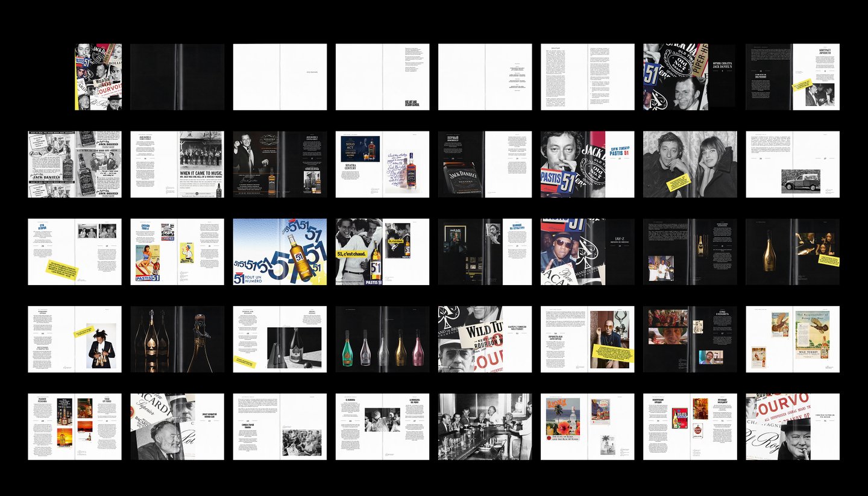Screen dimensions: 868x496
Task: Select the Bacardi collage with bearded man
Action: click(177, 427)
